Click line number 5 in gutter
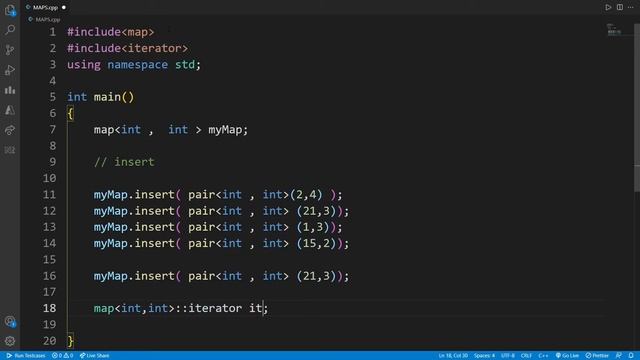This screenshot has width=640, height=360. 53,97
